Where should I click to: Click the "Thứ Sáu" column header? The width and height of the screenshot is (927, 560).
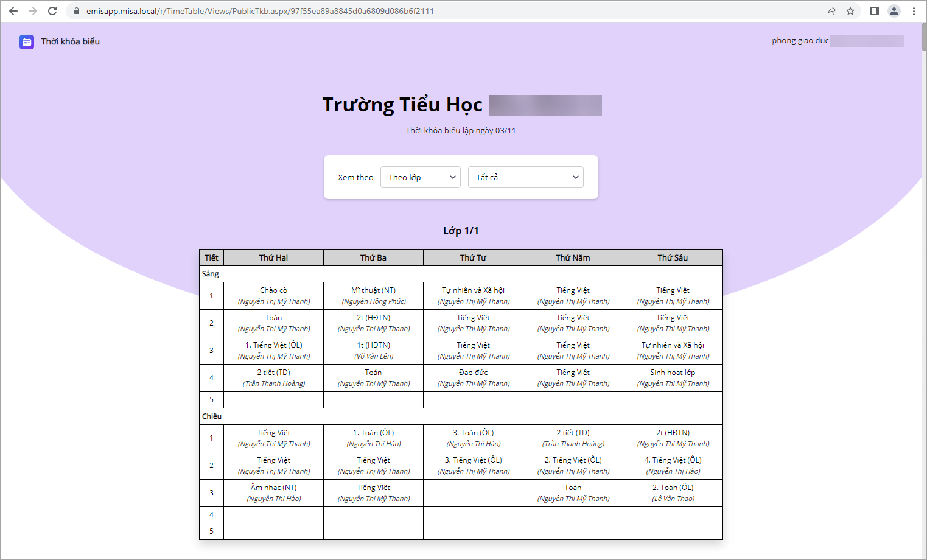coord(673,257)
